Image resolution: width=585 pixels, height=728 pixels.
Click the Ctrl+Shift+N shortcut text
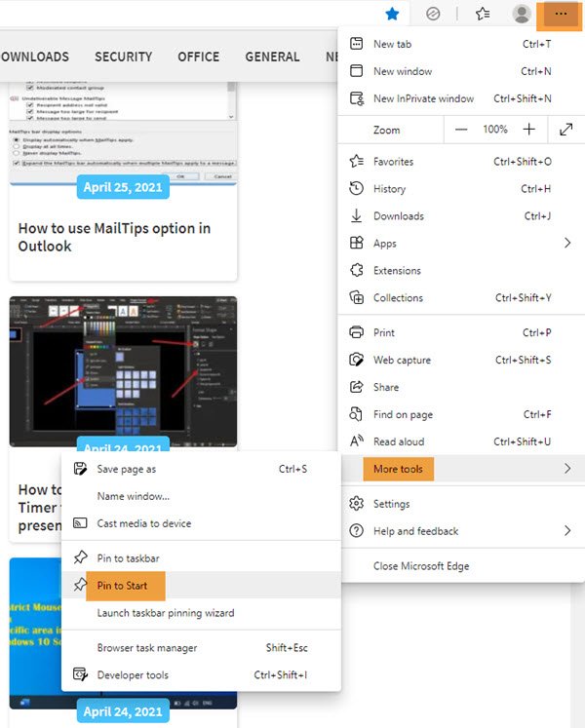pyautogui.click(x=523, y=98)
